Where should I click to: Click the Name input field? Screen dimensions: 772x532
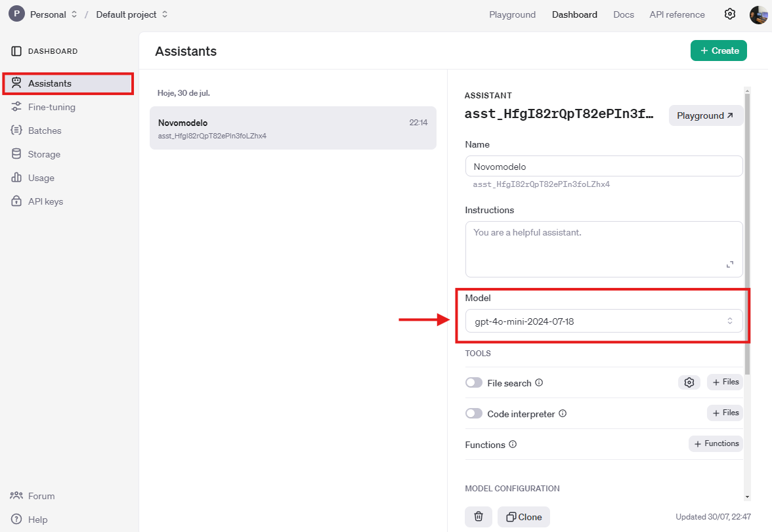click(603, 167)
